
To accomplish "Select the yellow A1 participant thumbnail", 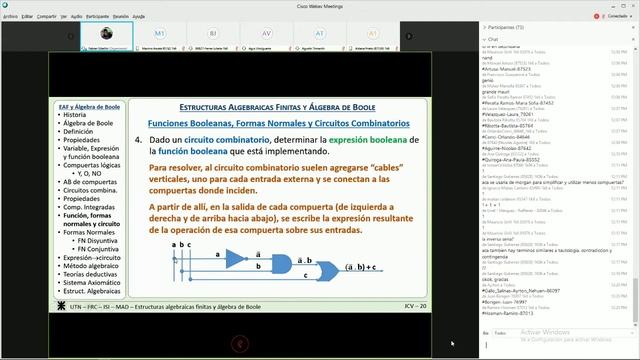I will (x=373, y=36).
